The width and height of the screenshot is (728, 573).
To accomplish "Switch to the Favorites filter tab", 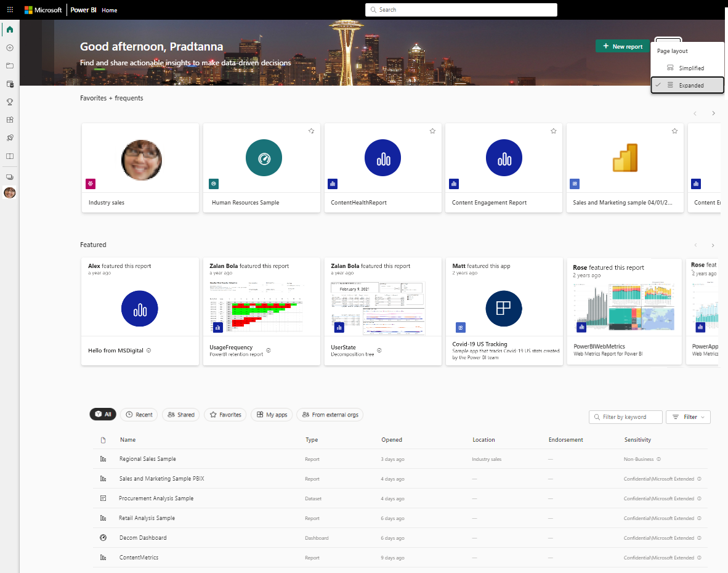I will [225, 415].
